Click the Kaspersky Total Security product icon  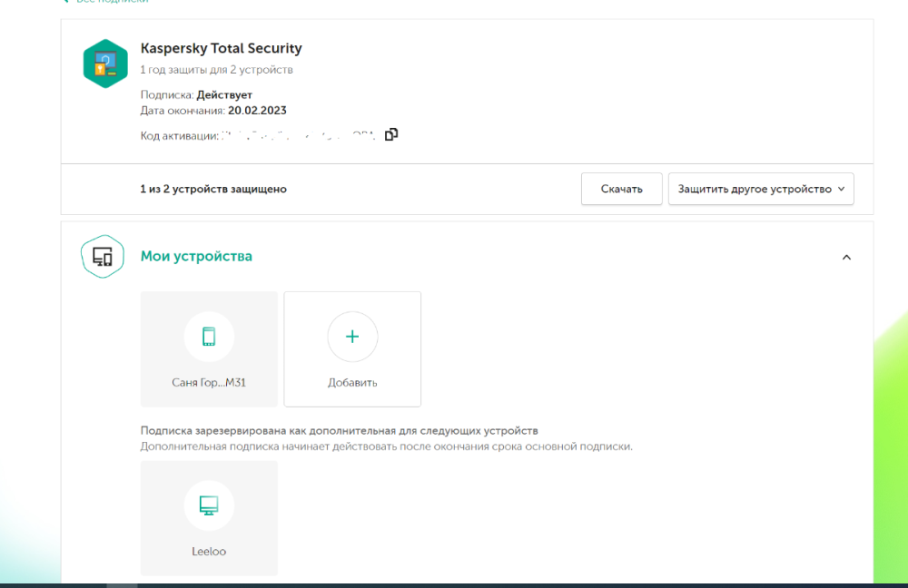pos(105,64)
